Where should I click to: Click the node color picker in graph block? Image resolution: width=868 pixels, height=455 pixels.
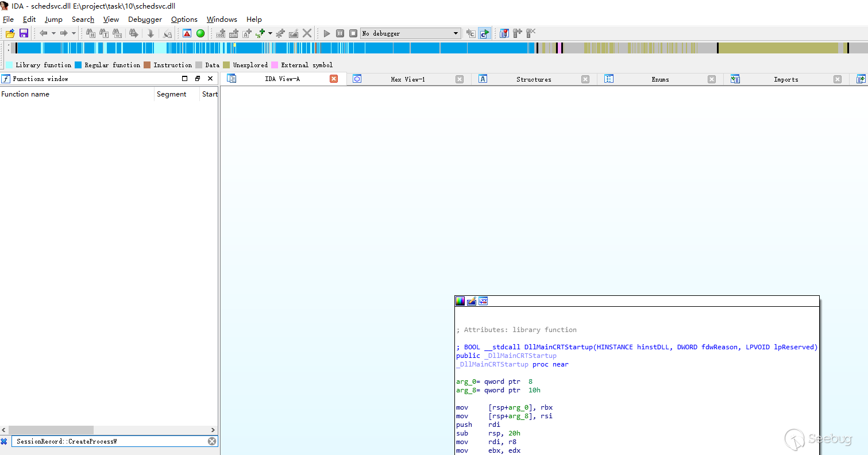coord(460,301)
